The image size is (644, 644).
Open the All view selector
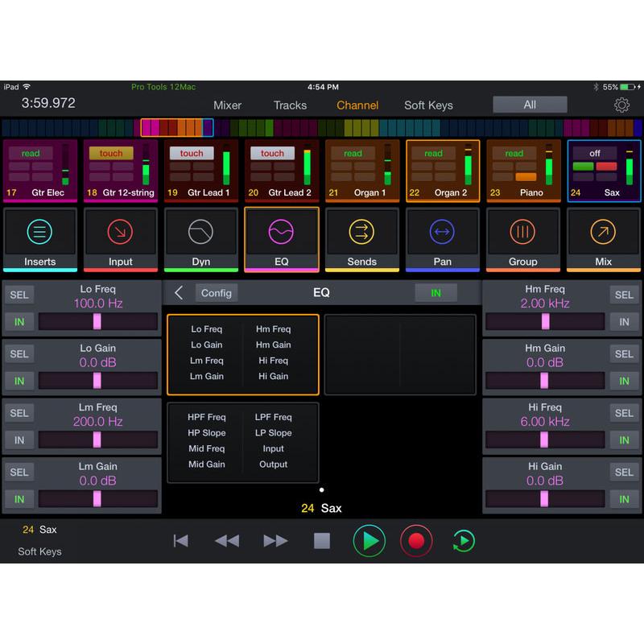point(530,105)
